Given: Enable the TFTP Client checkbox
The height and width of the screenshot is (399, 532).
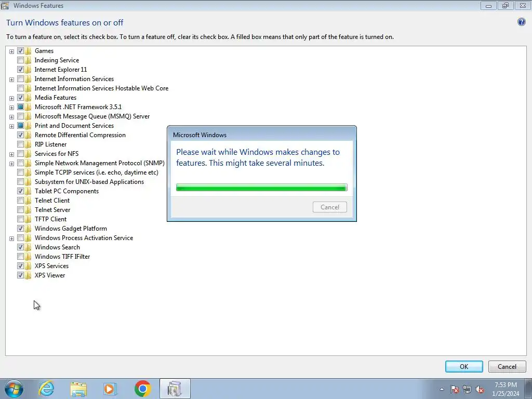Looking at the screenshot, I should (20, 219).
